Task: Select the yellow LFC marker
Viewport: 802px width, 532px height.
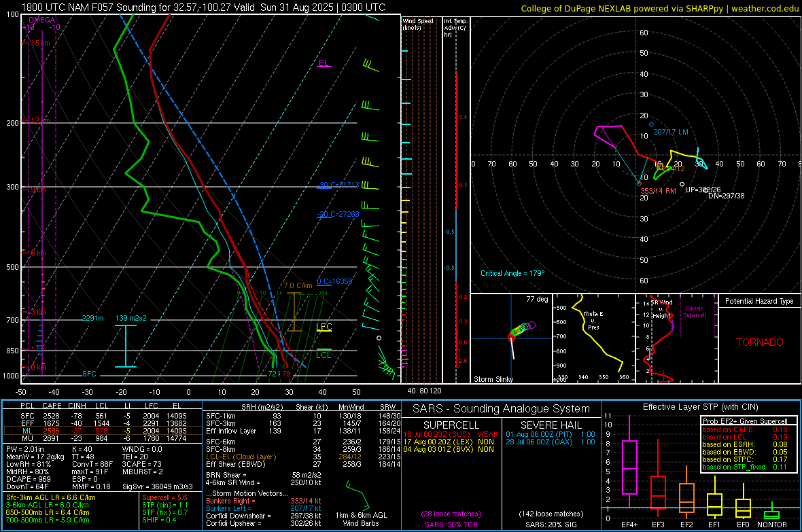Action: click(x=324, y=327)
